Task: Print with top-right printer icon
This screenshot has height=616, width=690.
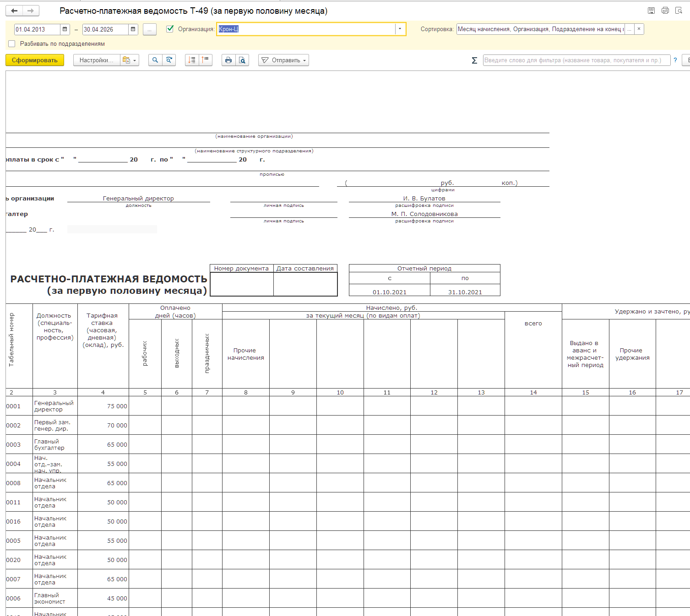Action: click(665, 11)
